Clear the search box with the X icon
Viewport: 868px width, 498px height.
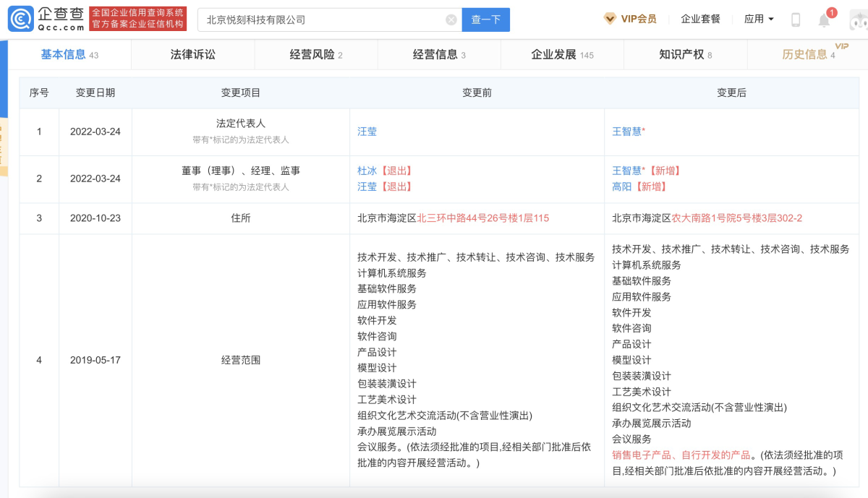(451, 20)
